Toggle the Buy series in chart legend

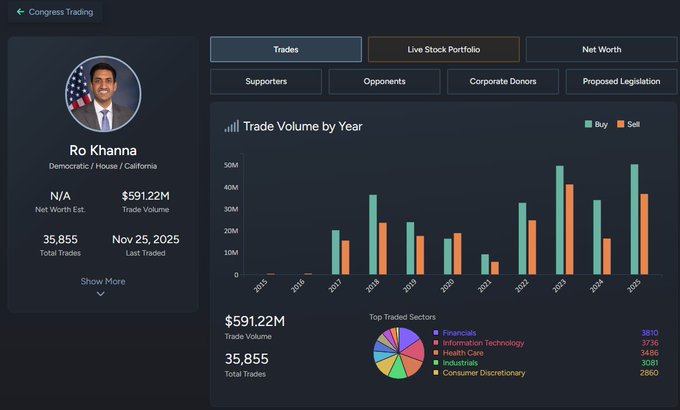595,124
